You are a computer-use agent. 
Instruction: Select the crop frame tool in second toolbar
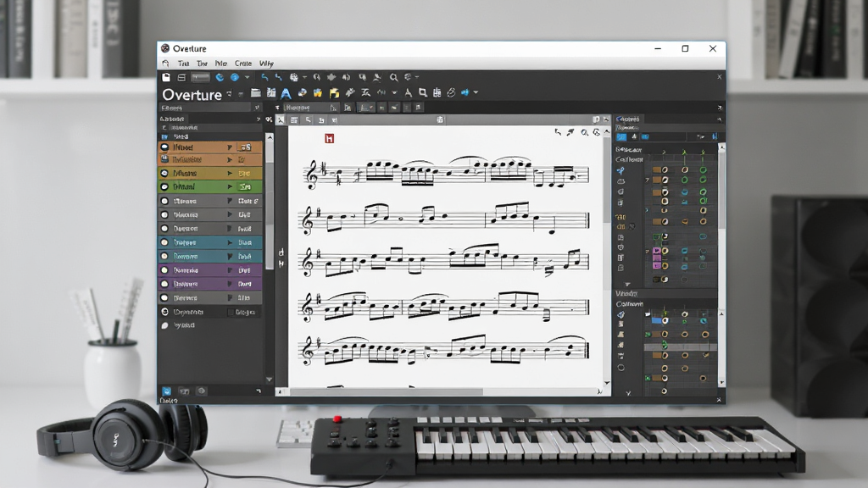click(x=423, y=93)
